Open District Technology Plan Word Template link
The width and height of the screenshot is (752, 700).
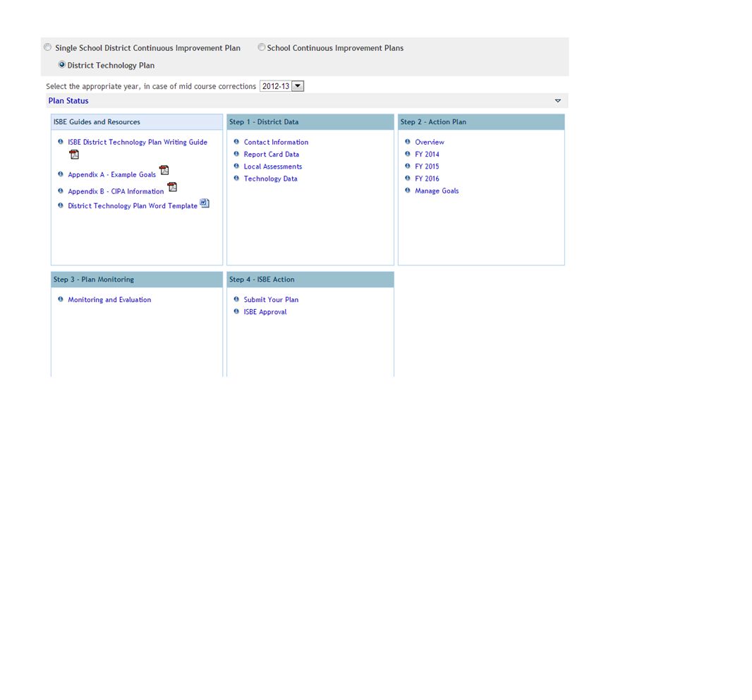click(x=133, y=206)
